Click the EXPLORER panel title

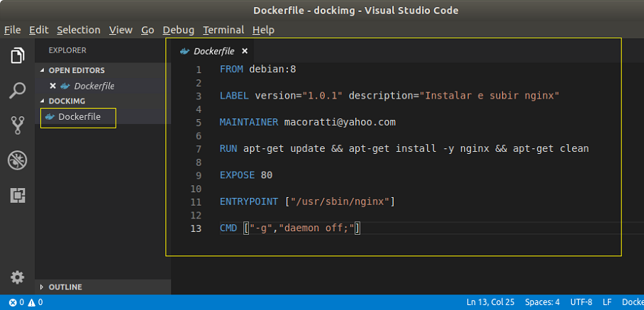point(67,50)
